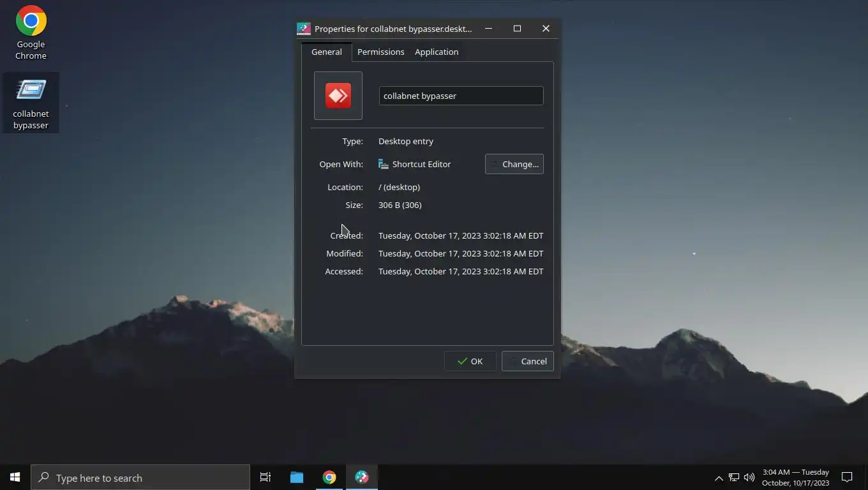The height and width of the screenshot is (490, 868).
Task: Click the '/ (desktop)' location text
Action: [399, 187]
